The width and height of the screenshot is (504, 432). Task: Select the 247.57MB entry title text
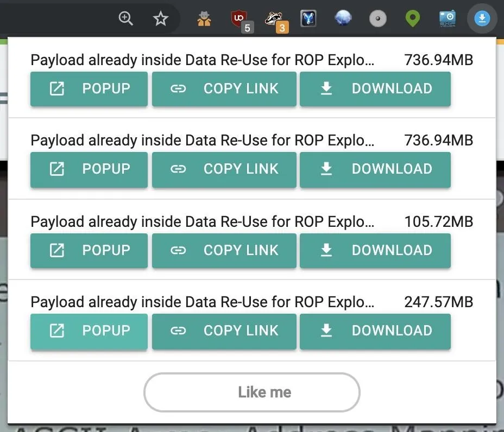203,302
